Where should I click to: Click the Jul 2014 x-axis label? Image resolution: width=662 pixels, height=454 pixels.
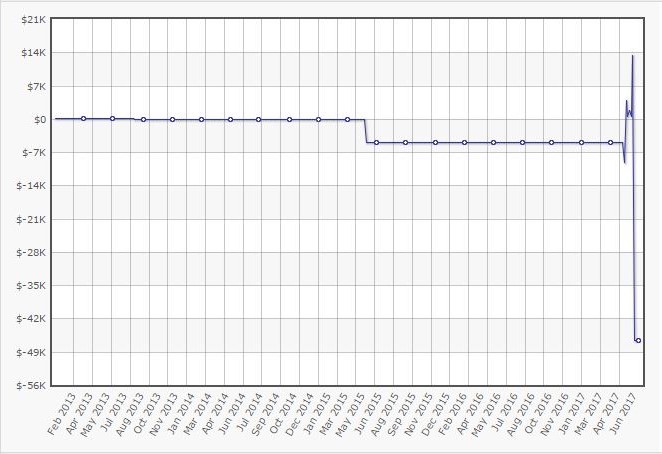pos(251,414)
